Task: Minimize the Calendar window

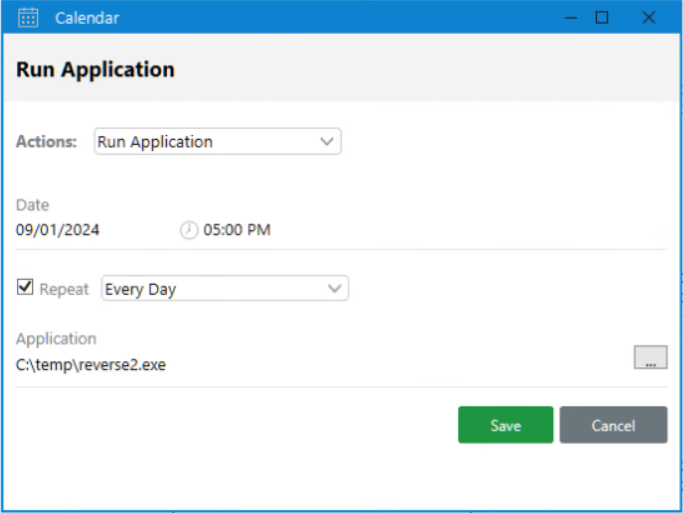Action: click(570, 17)
